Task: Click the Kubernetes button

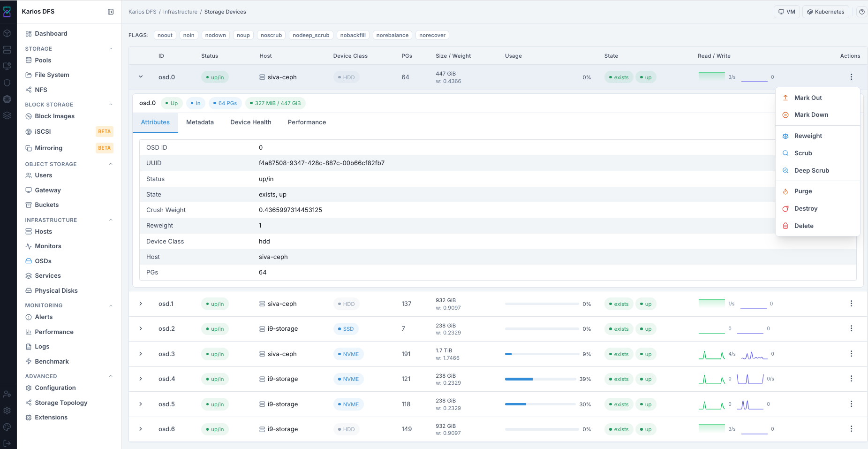Action: tap(825, 12)
